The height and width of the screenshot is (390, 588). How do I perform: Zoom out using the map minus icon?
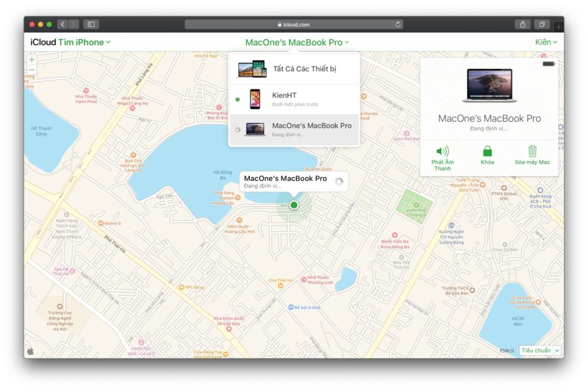[31, 71]
